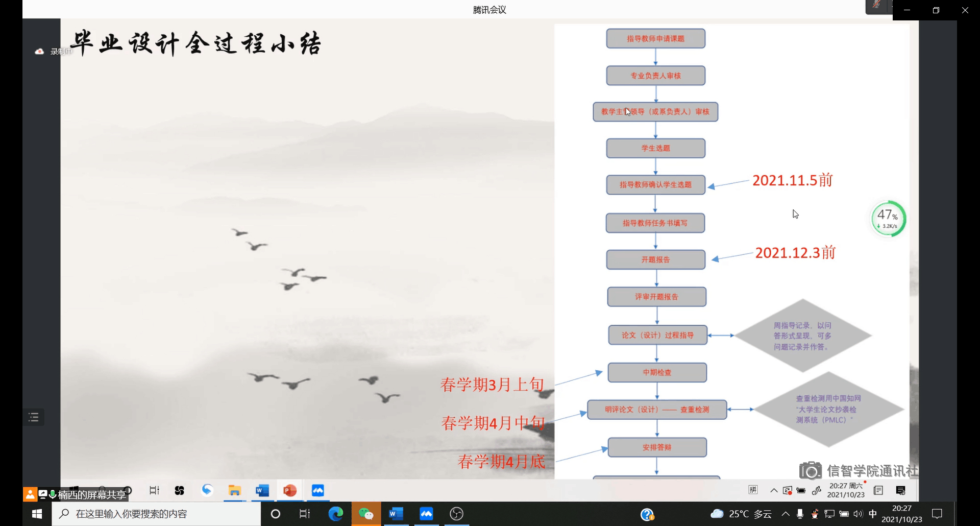Image resolution: width=980 pixels, height=526 pixels.
Task: Open OBS Studio in the taskbar
Action: (x=456, y=514)
